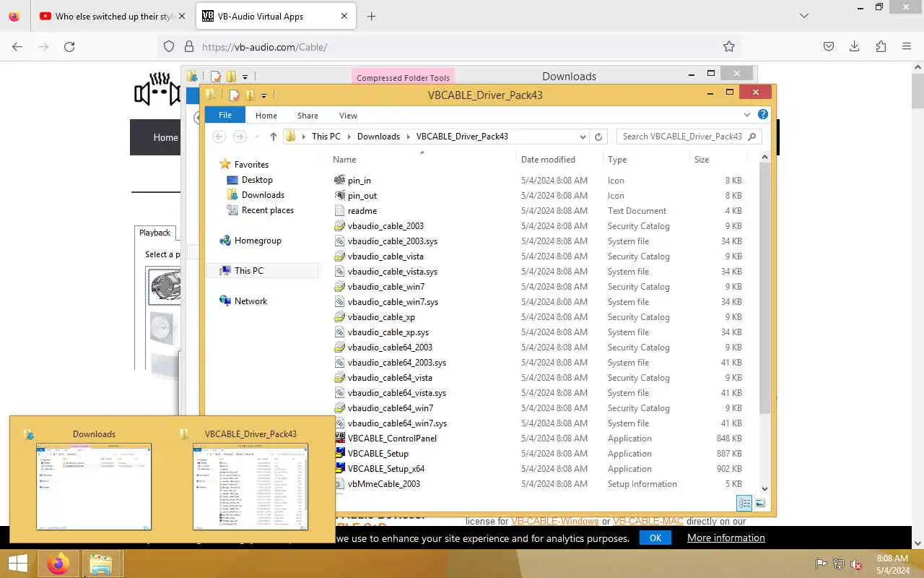Select the VBCABLE_Driver_Pack43 preview thumbnail

pyautogui.click(x=250, y=486)
